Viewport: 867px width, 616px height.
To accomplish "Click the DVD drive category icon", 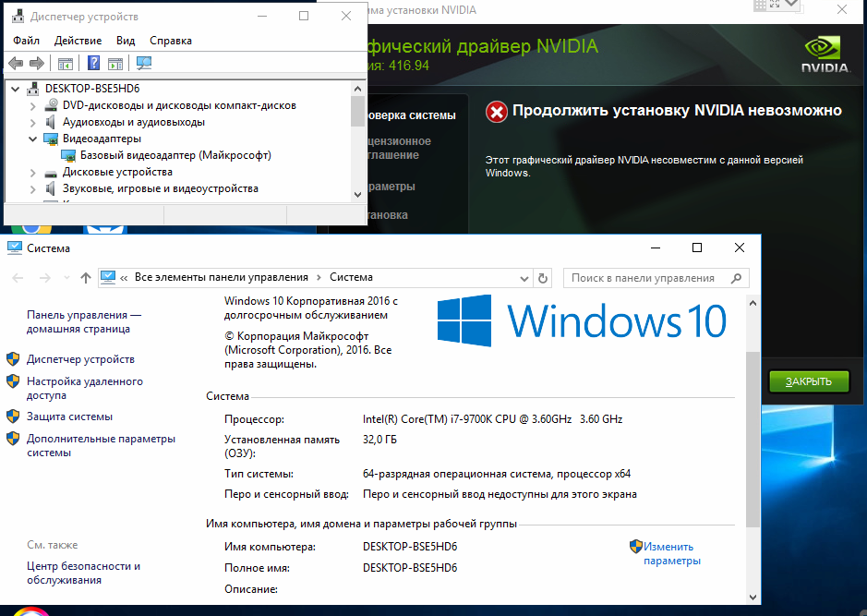I will tap(51, 105).
